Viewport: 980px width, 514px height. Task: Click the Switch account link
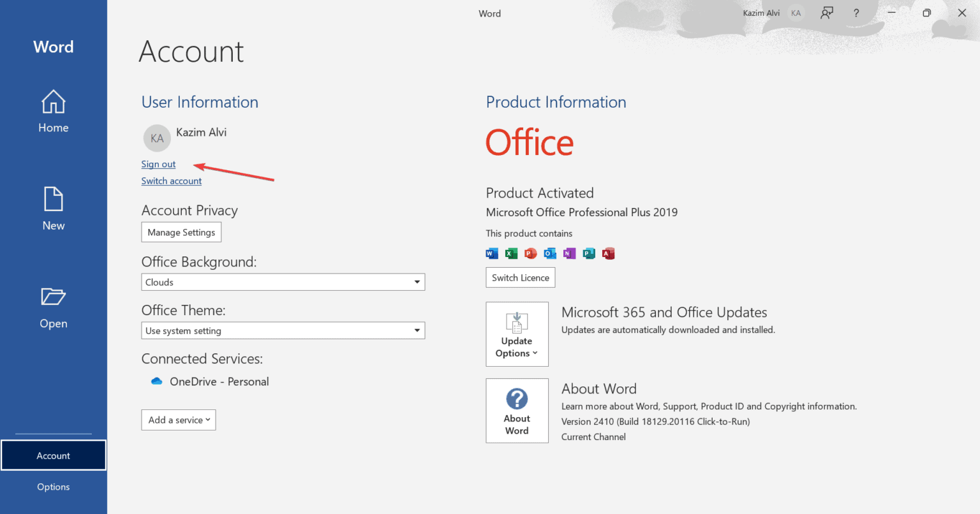coord(172,180)
